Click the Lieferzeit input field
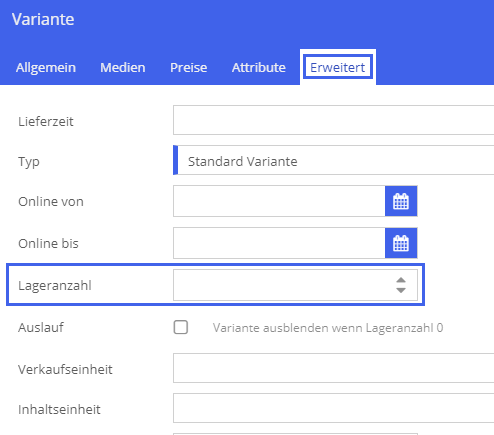 point(333,120)
